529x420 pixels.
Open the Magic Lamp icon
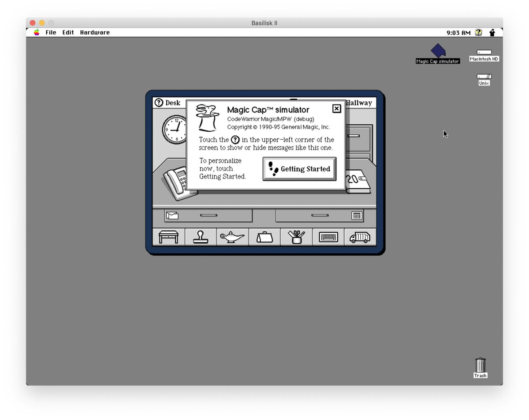(x=232, y=237)
